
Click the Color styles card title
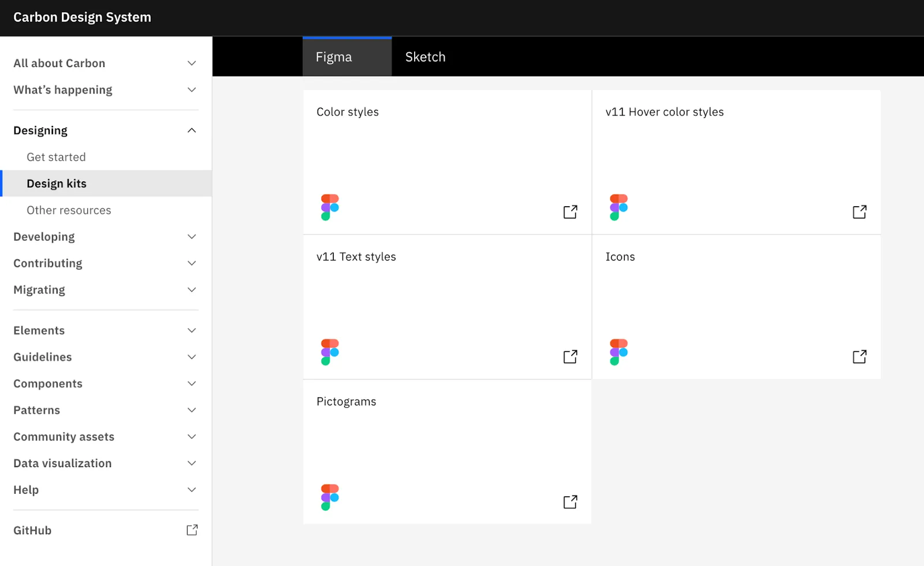click(348, 112)
